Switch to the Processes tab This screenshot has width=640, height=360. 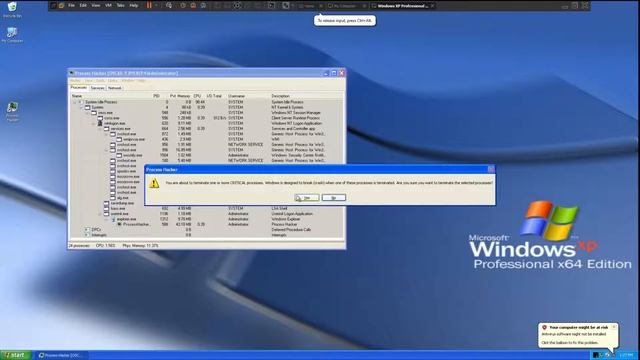79,87
